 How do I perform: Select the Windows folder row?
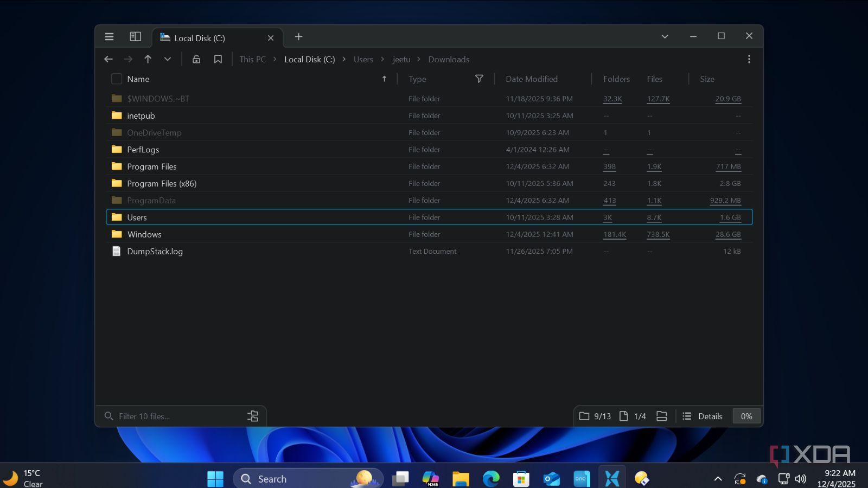pos(429,234)
